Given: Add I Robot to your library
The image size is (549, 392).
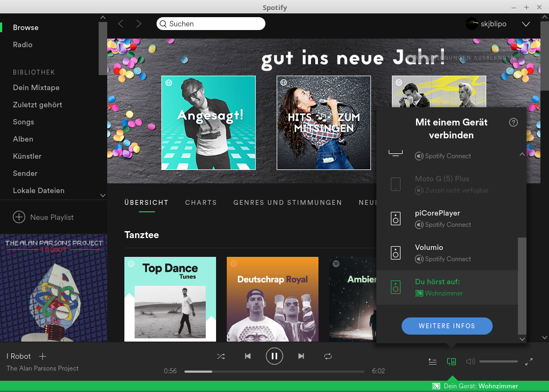Looking at the screenshot, I should coord(43,356).
